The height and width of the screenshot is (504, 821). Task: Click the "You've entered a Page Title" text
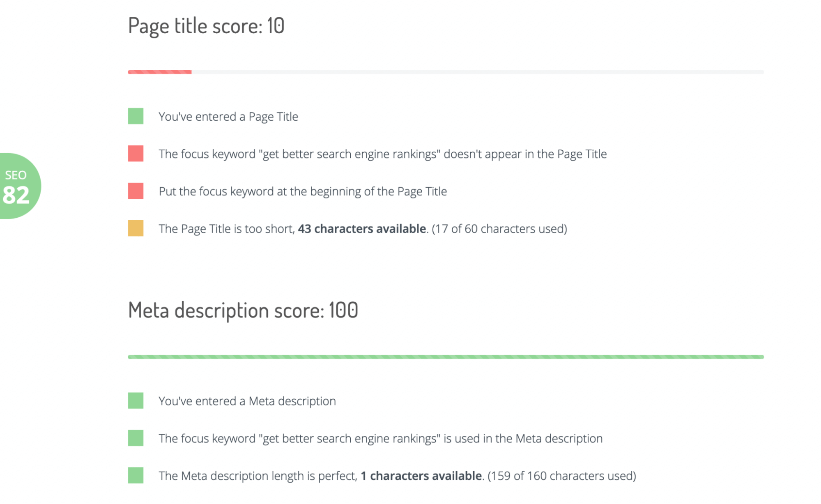[228, 117]
